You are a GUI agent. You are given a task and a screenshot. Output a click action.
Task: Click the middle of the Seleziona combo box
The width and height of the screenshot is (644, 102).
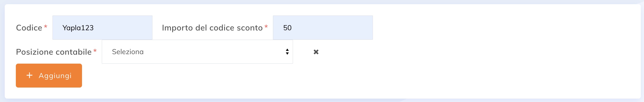(197, 52)
